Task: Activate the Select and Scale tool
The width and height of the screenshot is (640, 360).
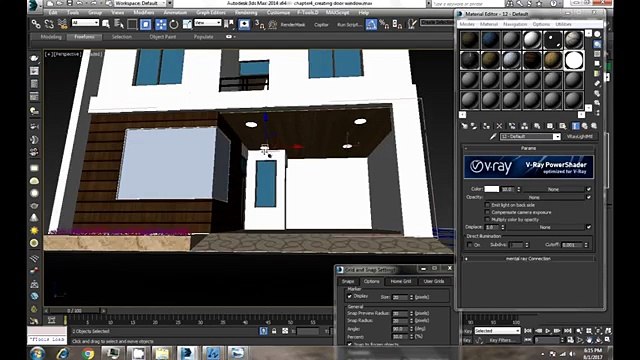Action: (187, 24)
